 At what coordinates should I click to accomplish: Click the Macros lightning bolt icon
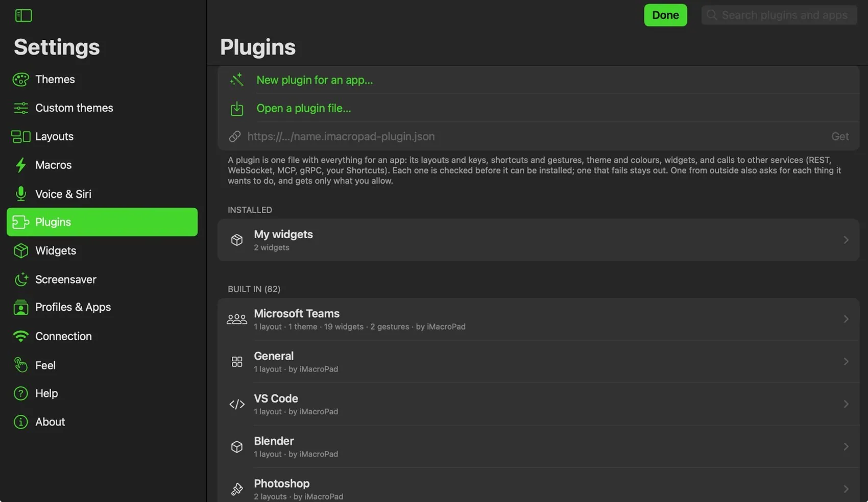pos(20,165)
